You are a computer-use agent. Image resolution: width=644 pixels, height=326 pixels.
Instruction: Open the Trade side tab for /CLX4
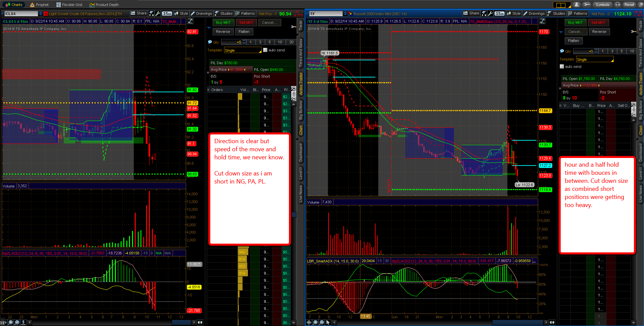pos(301,26)
